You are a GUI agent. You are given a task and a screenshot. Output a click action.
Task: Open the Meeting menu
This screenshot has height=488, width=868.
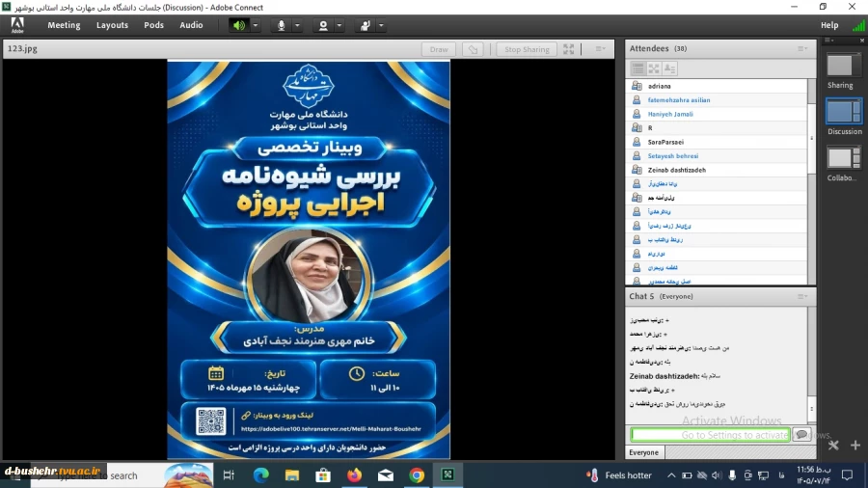point(64,25)
